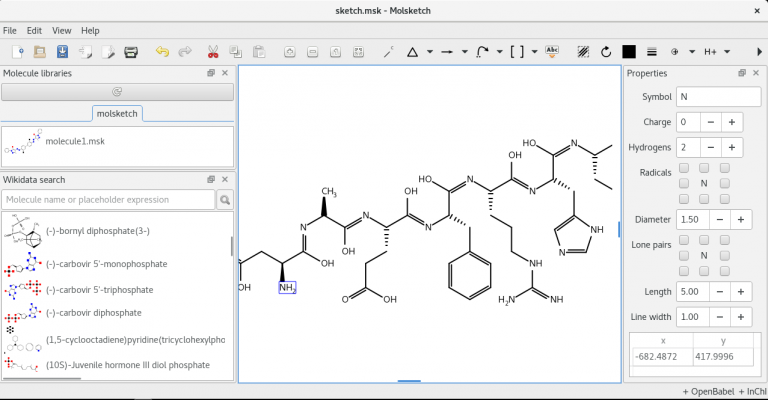Click the Undo arrow icon
Image resolution: width=768 pixels, height=400 pixels.
click(162, 51)
